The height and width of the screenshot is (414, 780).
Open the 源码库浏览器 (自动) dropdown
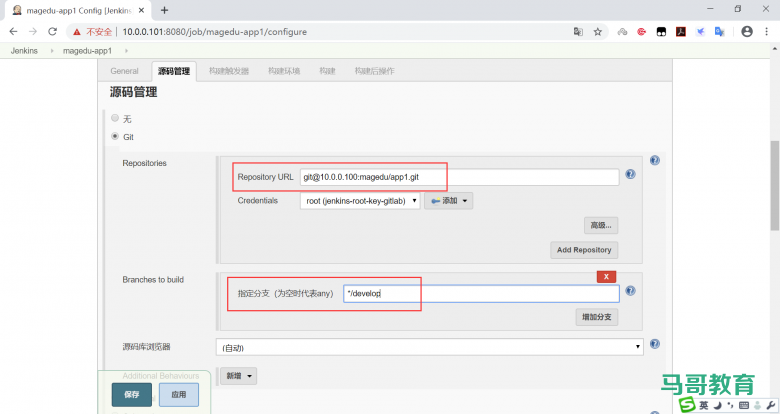[430, 347]
